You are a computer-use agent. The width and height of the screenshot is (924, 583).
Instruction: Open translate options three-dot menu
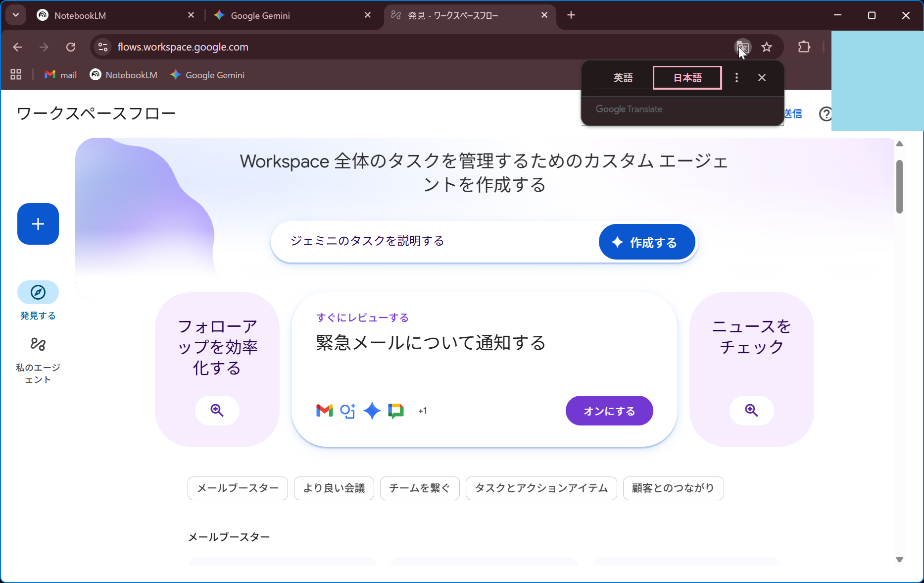coord(736,78)
